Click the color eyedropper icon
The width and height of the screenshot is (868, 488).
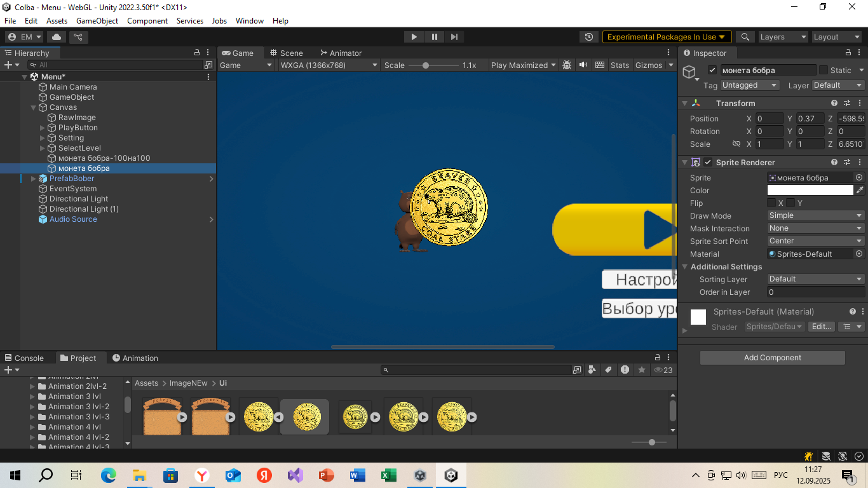click(x=860, y=190)
